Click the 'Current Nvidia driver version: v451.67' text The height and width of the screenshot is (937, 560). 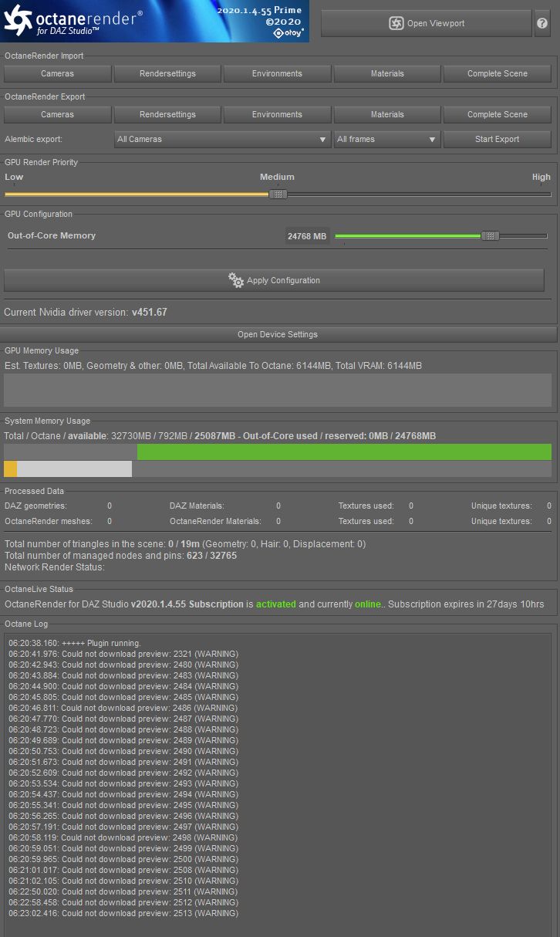[86, 313]
